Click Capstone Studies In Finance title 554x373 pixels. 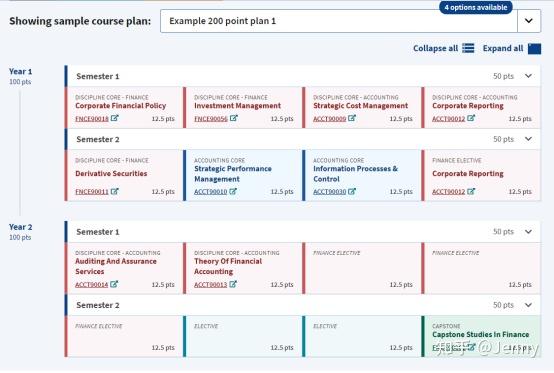click(x=481, y=334)
